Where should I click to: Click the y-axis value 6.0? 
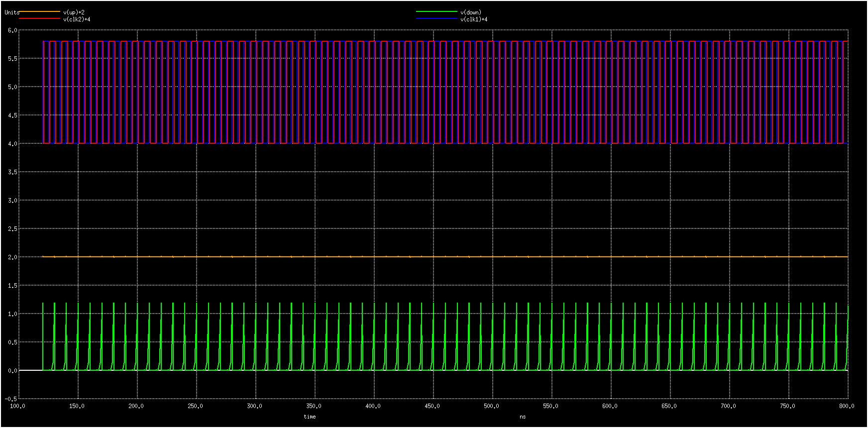tap(12, 30)
